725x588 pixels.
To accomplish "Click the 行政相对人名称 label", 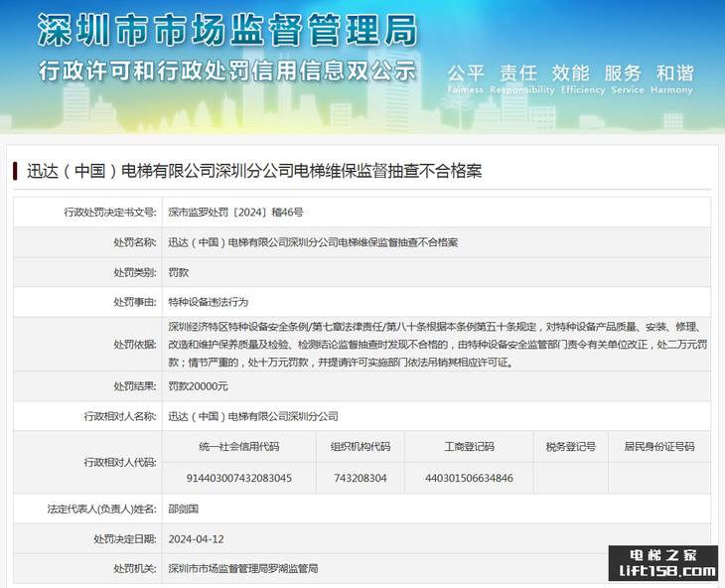I will pos(120,416).
